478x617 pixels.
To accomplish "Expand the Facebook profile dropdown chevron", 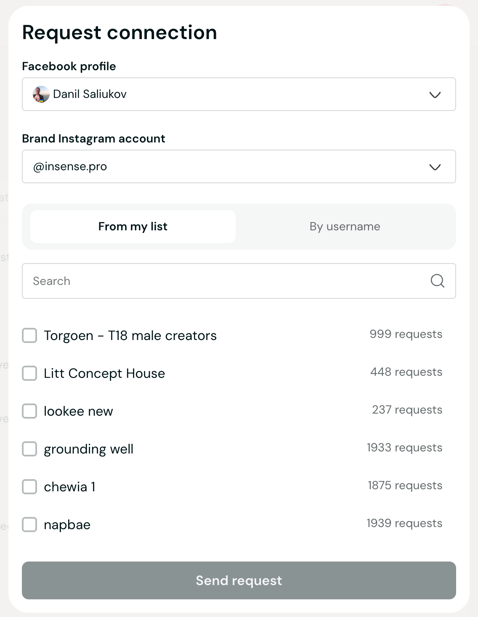I will (435, 95).
